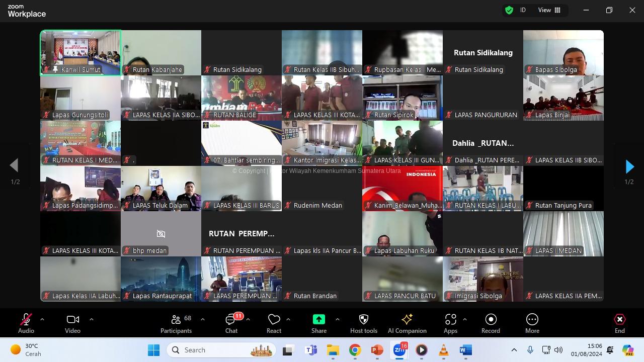Expand audio options arrow beside Audio
The height and width of the screenshot is (362, 644).
(42, 319)
